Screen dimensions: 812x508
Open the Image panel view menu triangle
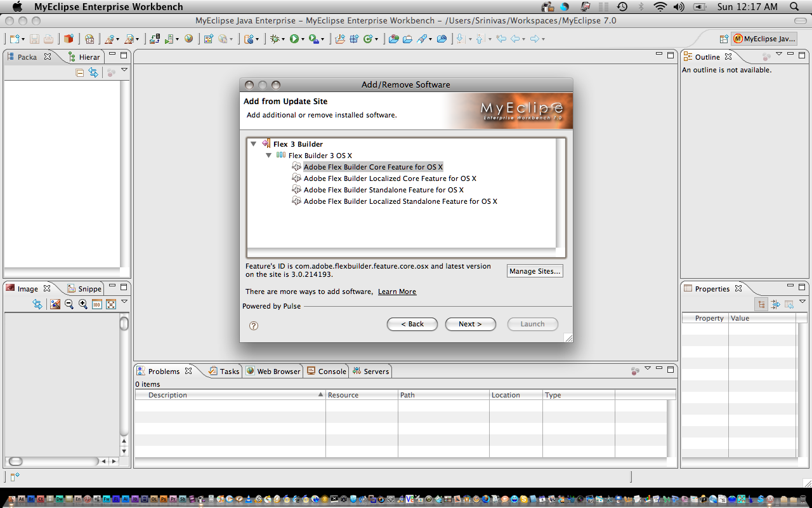(124, 302)
